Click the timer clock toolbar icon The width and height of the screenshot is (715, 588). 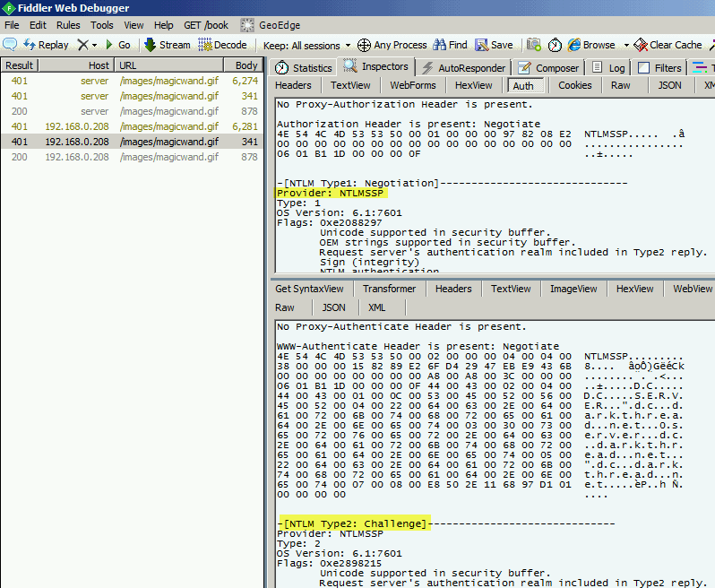556,45
